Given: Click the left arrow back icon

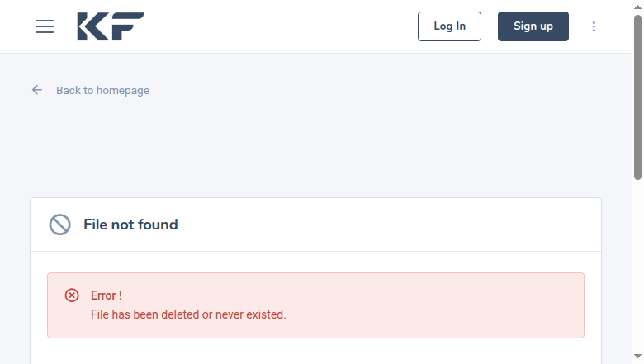Looking at the screenshot, I should click(x=37, y=90).
